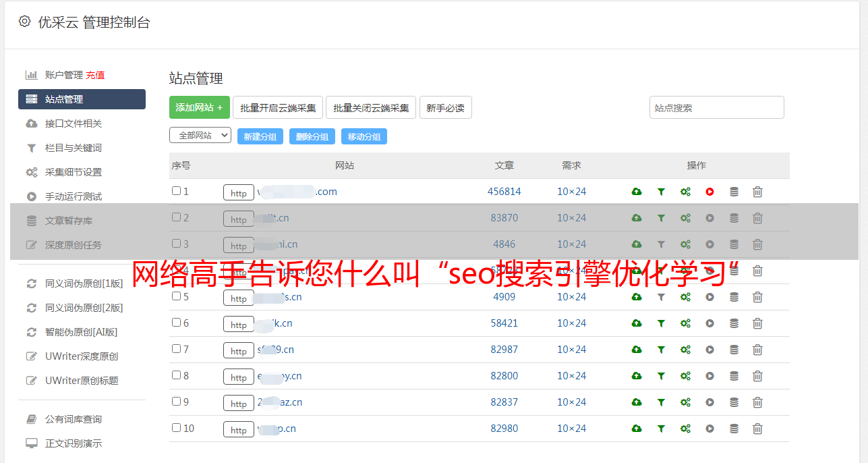Open the gears icon in row 3
The image size is (868, 463).
tap(685, 244)
